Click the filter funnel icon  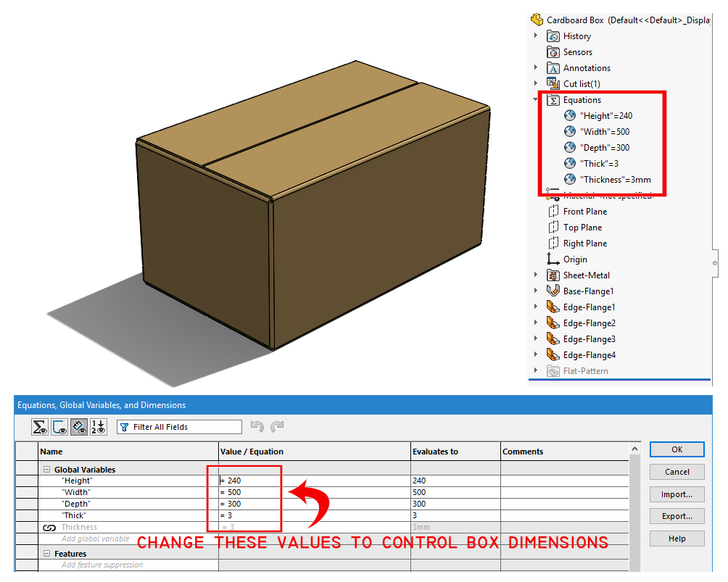click(125, 427)
